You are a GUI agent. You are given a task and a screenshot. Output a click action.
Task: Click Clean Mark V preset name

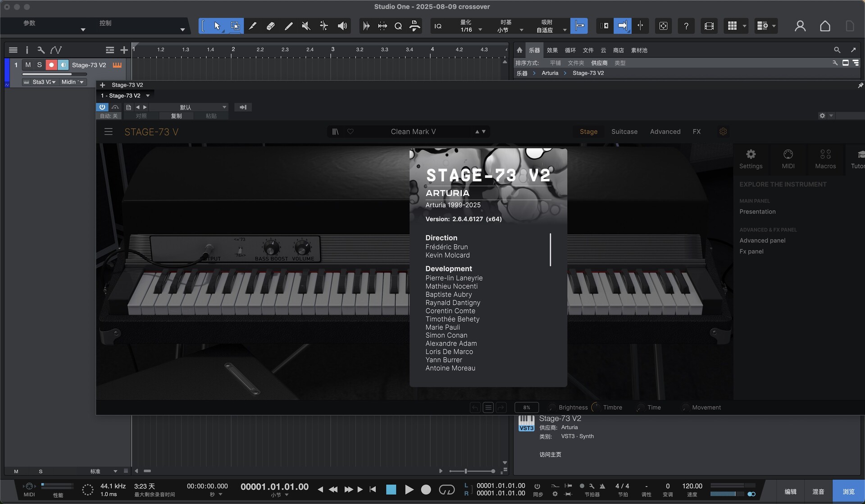(x=413, y=132)
